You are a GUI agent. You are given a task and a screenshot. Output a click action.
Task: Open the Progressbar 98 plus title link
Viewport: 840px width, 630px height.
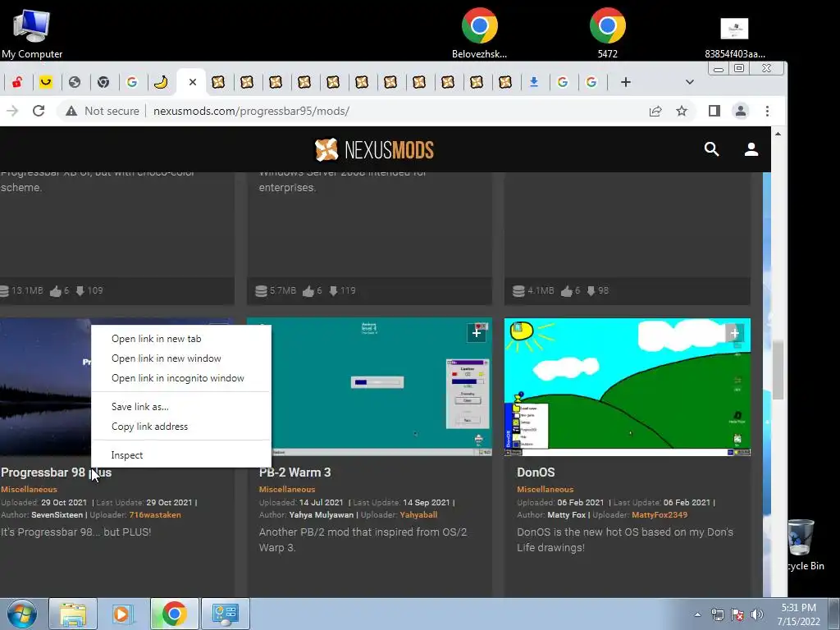[x=57, y=472]
